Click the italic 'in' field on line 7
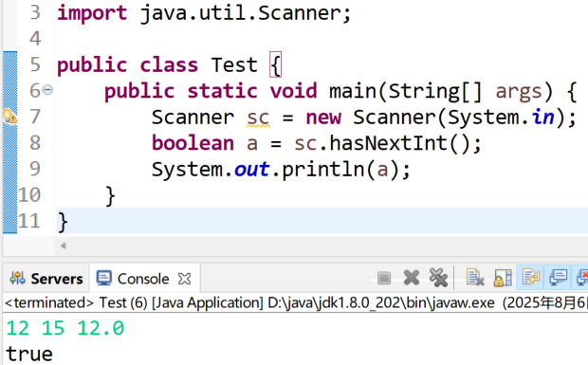 (x=543, y=117)
